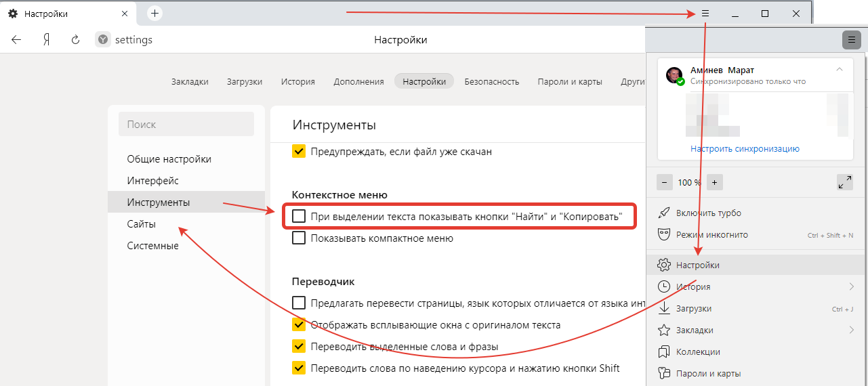This screenshot has height=386, width=868.
Task: Switch to the История top tab
Action: pyautogui.click(x=298, y=81)
